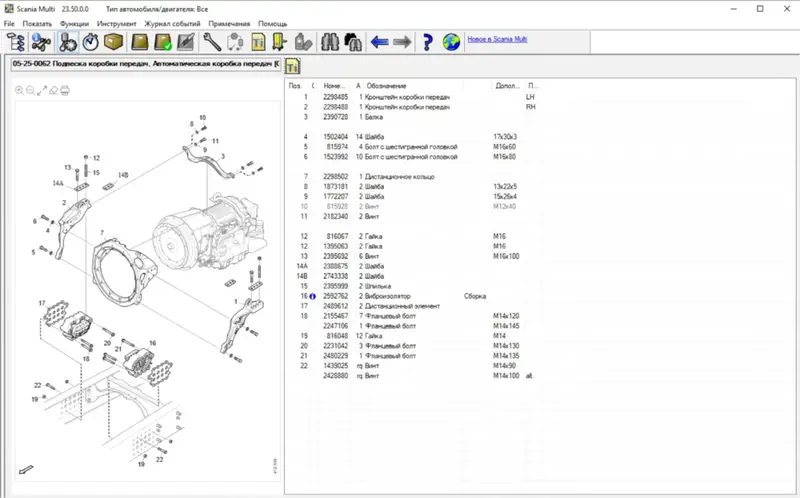Open the book icon with green checkmark
Image resolution: width=800 pixels, height=498 pixels.
point(163,42)
